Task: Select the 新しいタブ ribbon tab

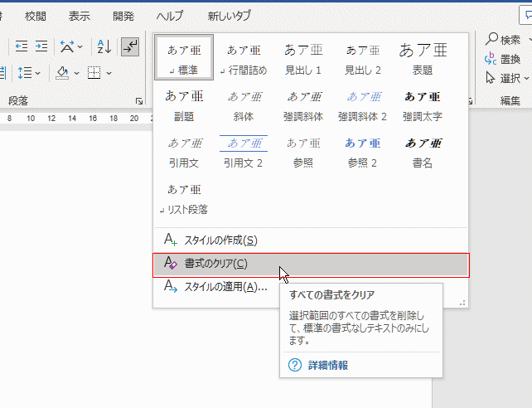Action: point(229,16)
